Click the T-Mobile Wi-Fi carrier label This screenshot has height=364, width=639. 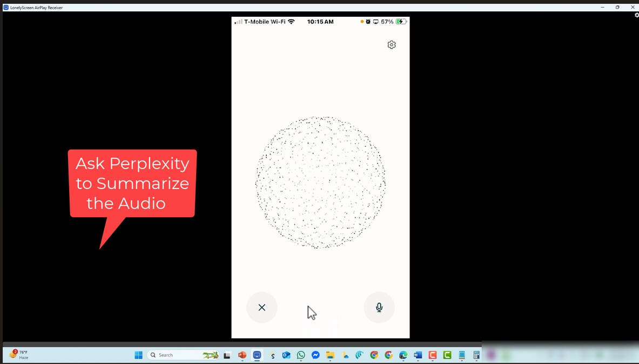265,22
